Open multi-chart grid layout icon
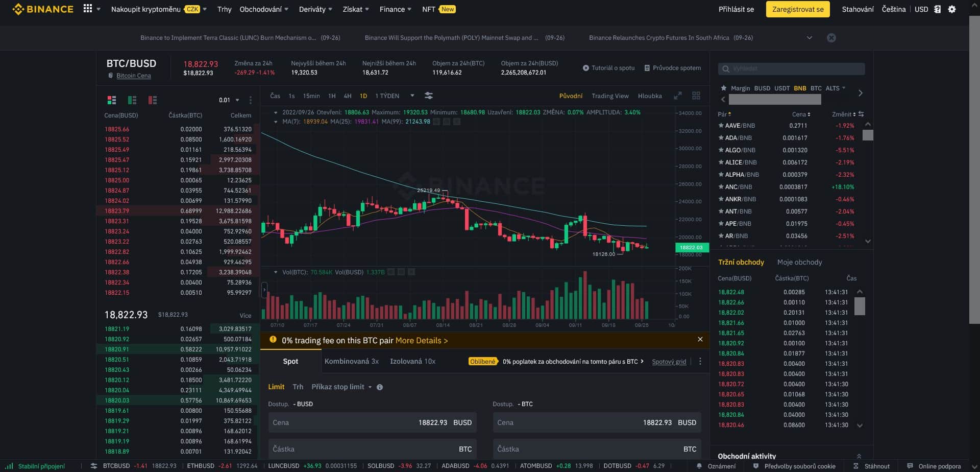 pyautogui.click(x=696, y=96)
